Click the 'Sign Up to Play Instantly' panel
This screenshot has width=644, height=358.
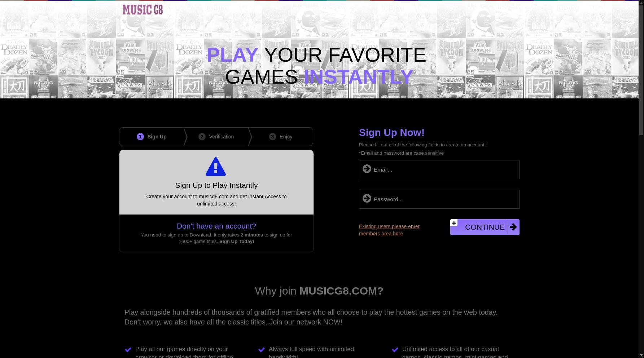coord(216,182)
